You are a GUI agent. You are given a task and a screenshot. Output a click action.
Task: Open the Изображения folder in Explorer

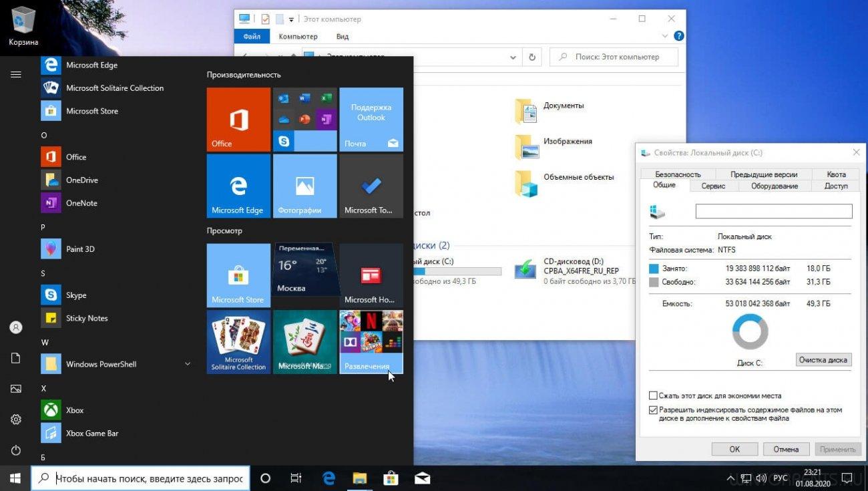point(554,146)
